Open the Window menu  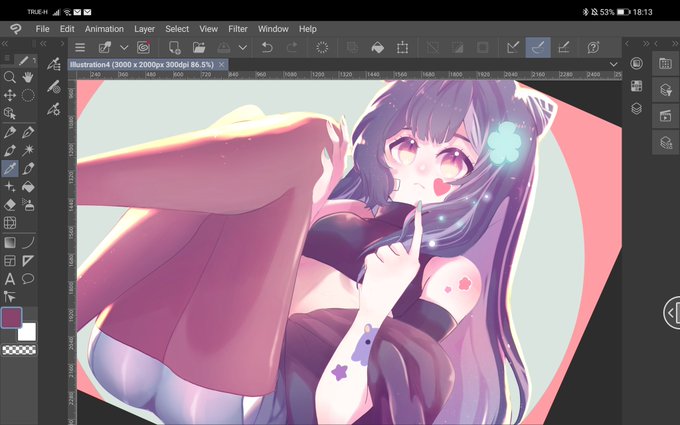click(x=273, y=29)
